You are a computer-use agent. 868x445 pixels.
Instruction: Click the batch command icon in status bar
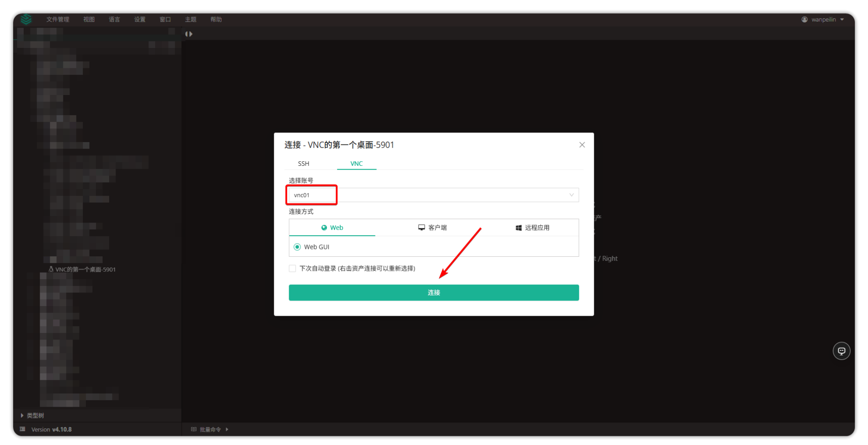(x=194, y=429)
